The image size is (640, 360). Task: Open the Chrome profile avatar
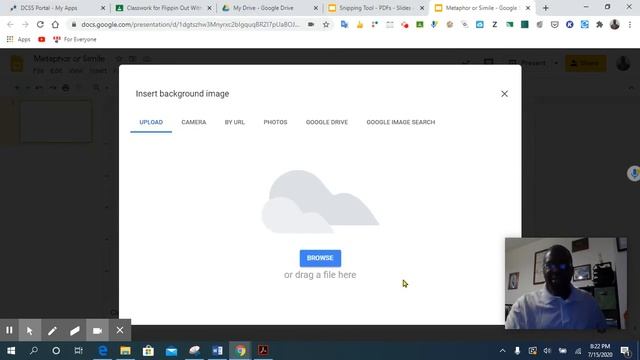(615, 24)
